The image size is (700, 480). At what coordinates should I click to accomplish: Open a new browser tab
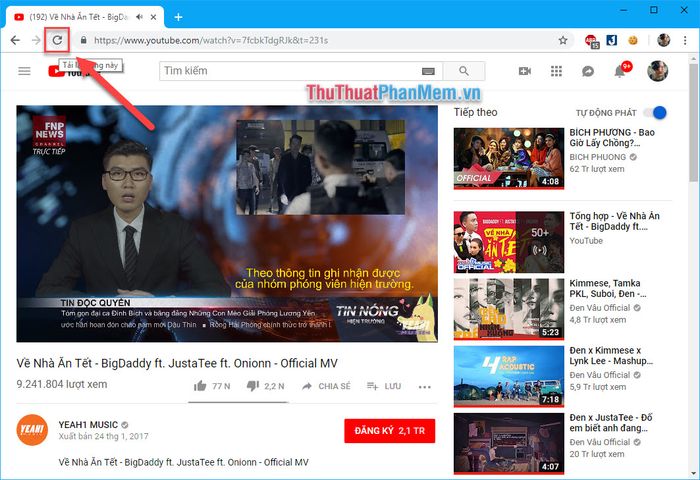[x=178, y=17]
